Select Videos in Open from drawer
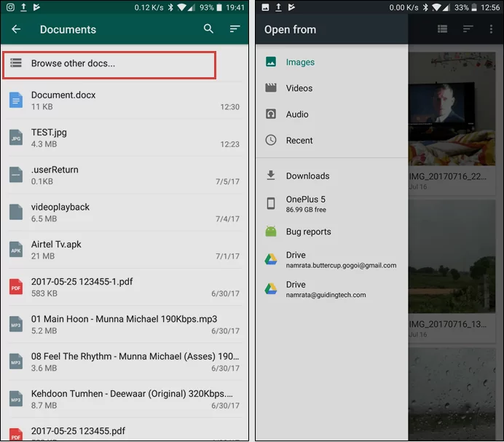 [331, 88]
